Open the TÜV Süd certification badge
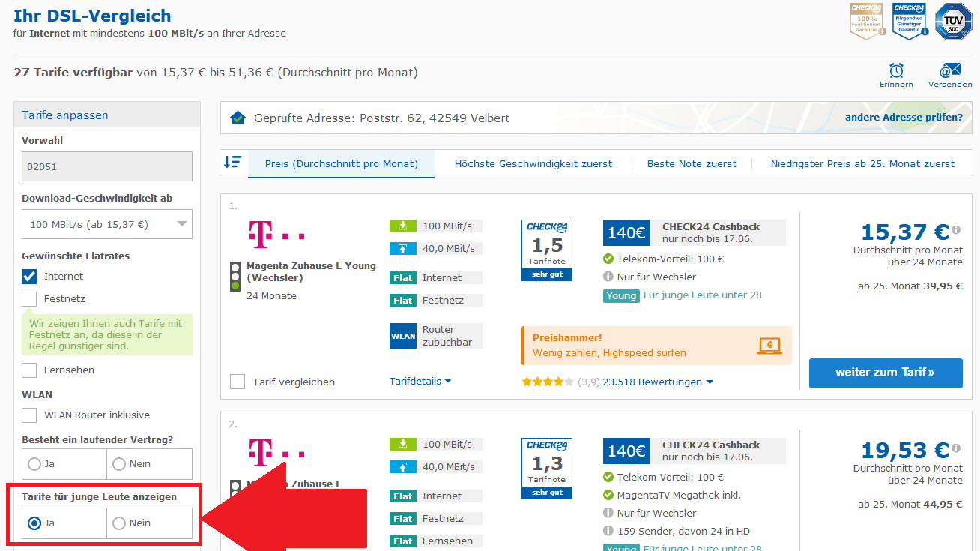980x551 pixels. point(953,21)
